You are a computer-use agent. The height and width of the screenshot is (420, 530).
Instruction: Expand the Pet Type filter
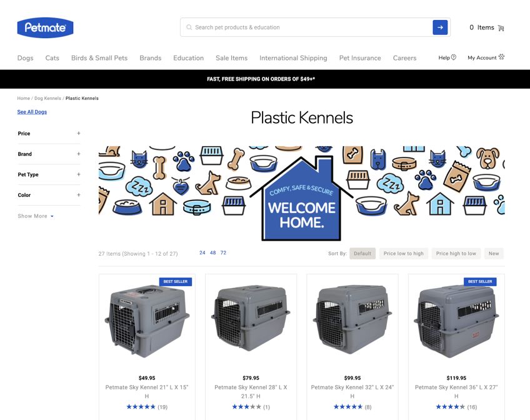coord(49,174)
